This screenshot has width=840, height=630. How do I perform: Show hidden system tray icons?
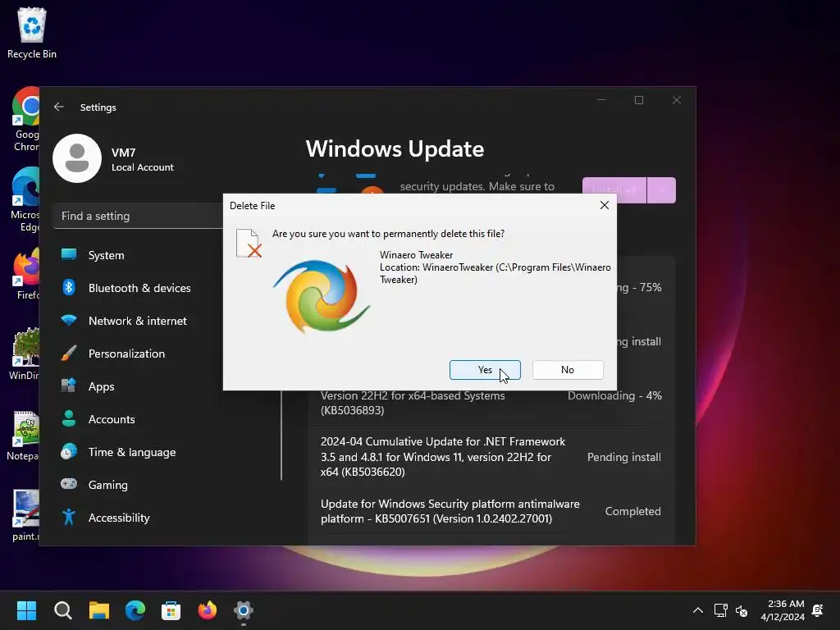point(698,610)
